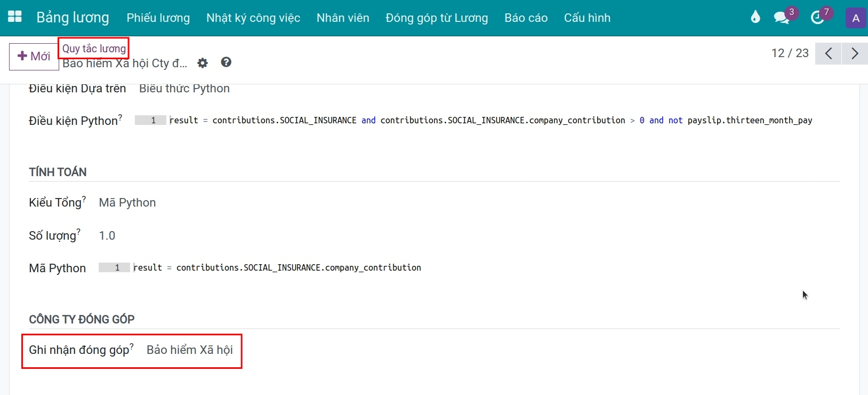
Task: Open the user avatar 'A' menu
Action: click(x=856, y=18)
